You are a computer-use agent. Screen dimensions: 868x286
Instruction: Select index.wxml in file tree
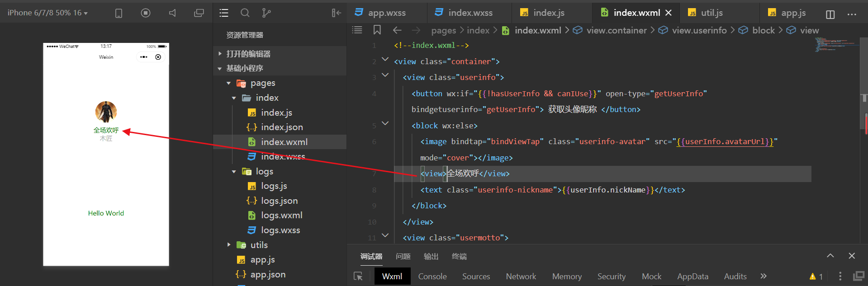(280, 142)
